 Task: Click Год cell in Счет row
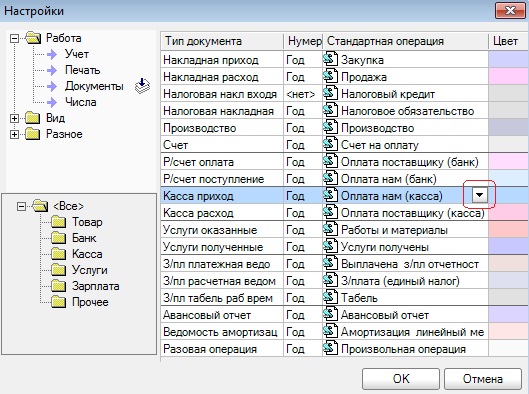[x=303, y=145]
